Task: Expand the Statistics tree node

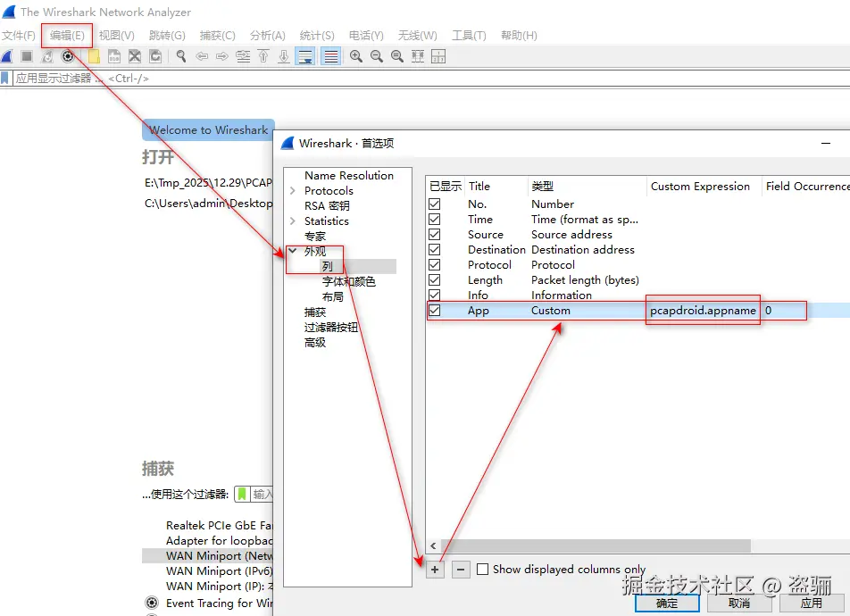Action: pyautogui.click(x=293, y=221)
